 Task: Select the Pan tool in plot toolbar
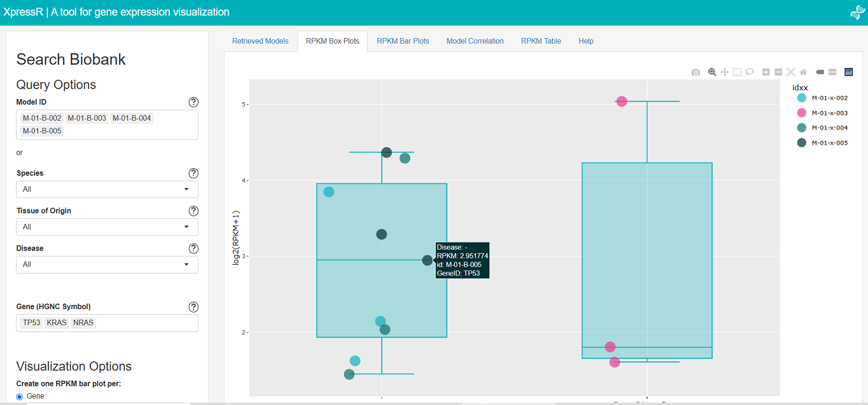pyautogui.click(x=725, y=72)
